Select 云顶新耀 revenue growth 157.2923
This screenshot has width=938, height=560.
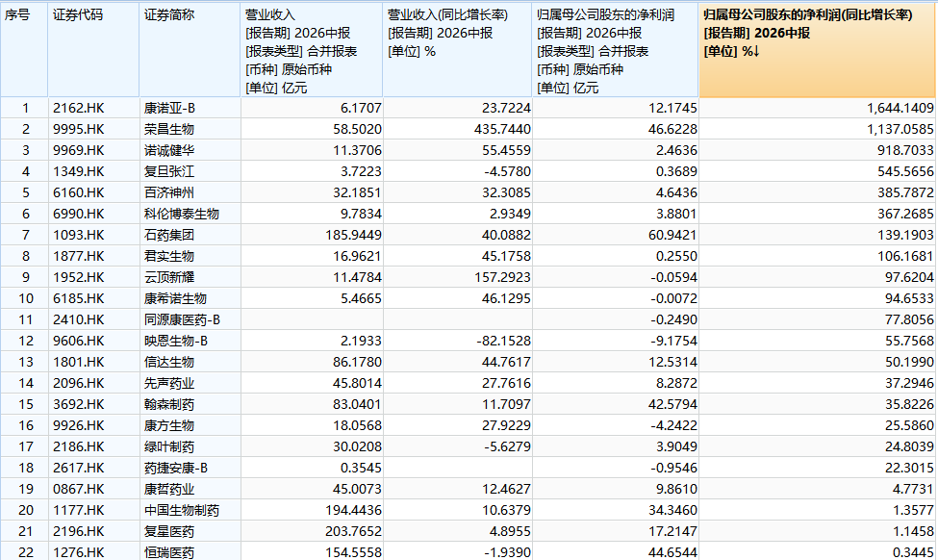click(500, 277)
